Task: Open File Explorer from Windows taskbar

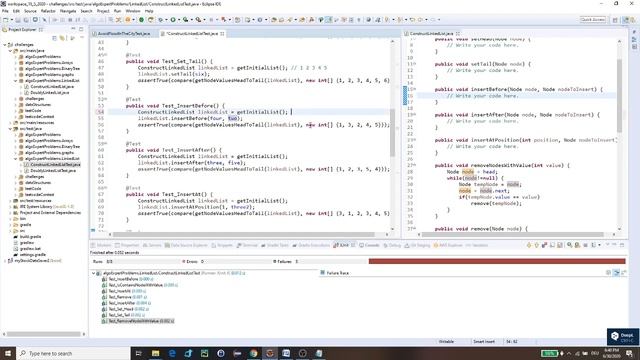Action: tap(156, 353)
